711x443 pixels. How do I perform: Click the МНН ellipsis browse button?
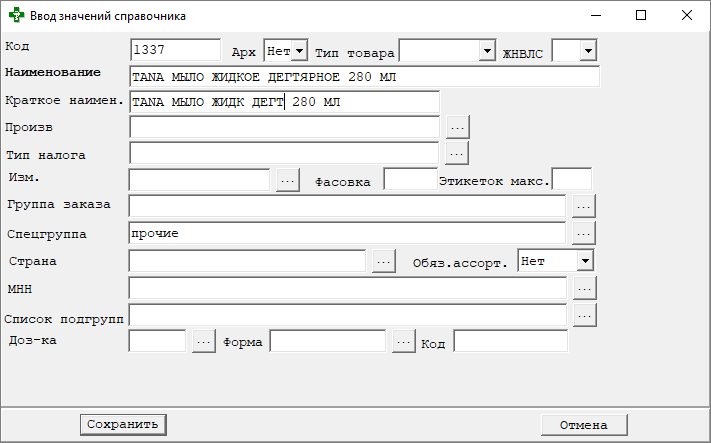[x=584, y=288]
